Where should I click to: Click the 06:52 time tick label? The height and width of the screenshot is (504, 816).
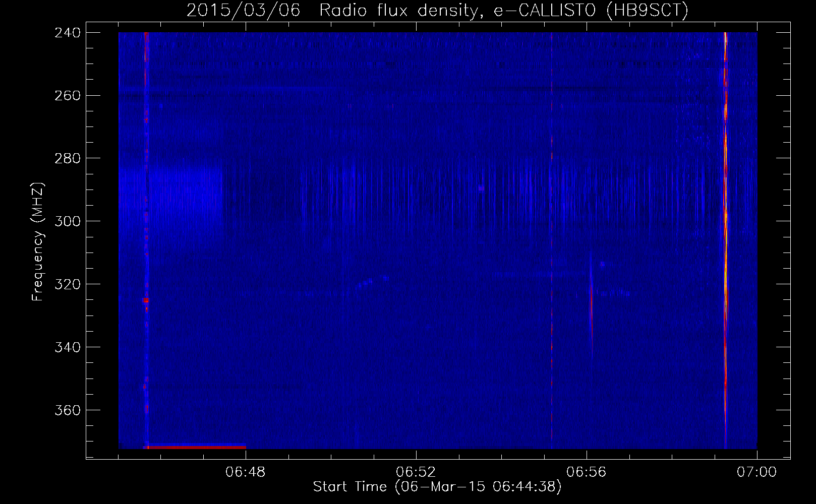tap(416, 472)
